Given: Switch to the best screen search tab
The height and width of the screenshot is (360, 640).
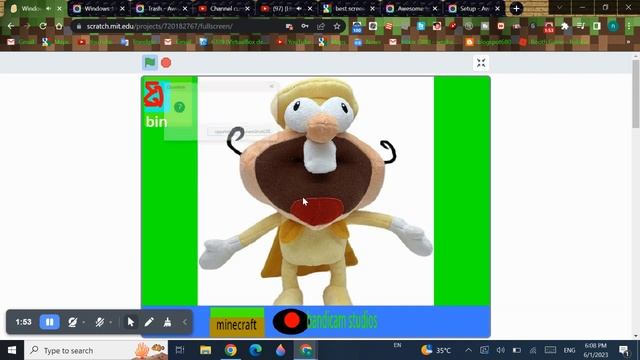Looking at the screenshot, I should tap(349, 9).
